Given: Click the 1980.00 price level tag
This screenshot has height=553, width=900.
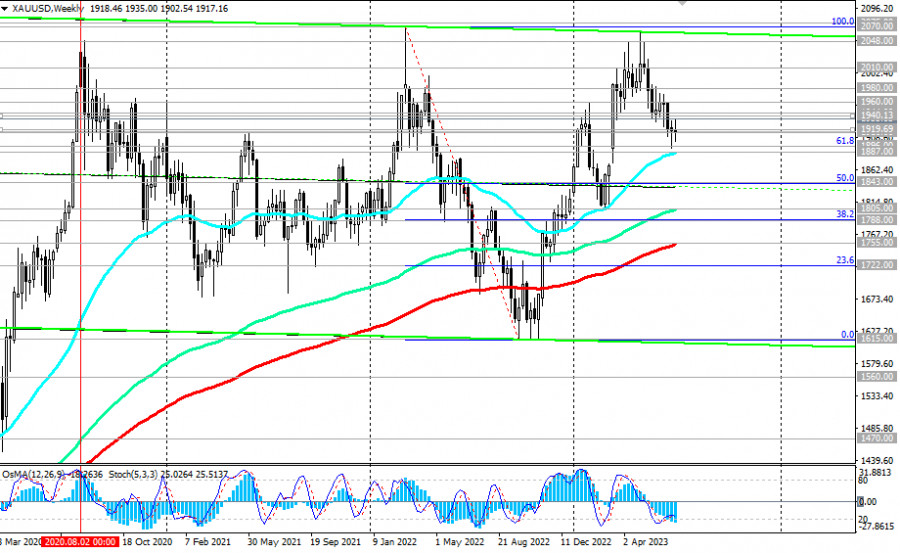Looking at the screenshot, I should pos(876,88).
